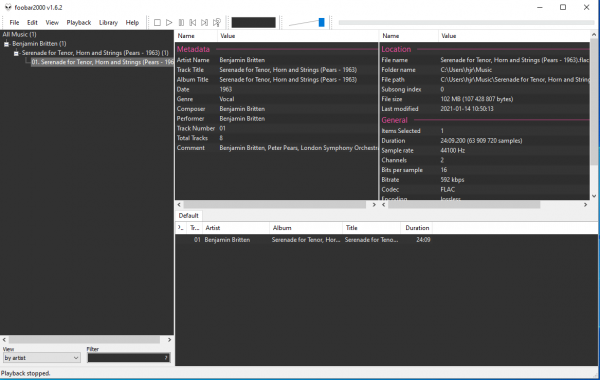Click up arrow of properties vertical scrollbar
The image size is (600, 380).
(594, 34)
